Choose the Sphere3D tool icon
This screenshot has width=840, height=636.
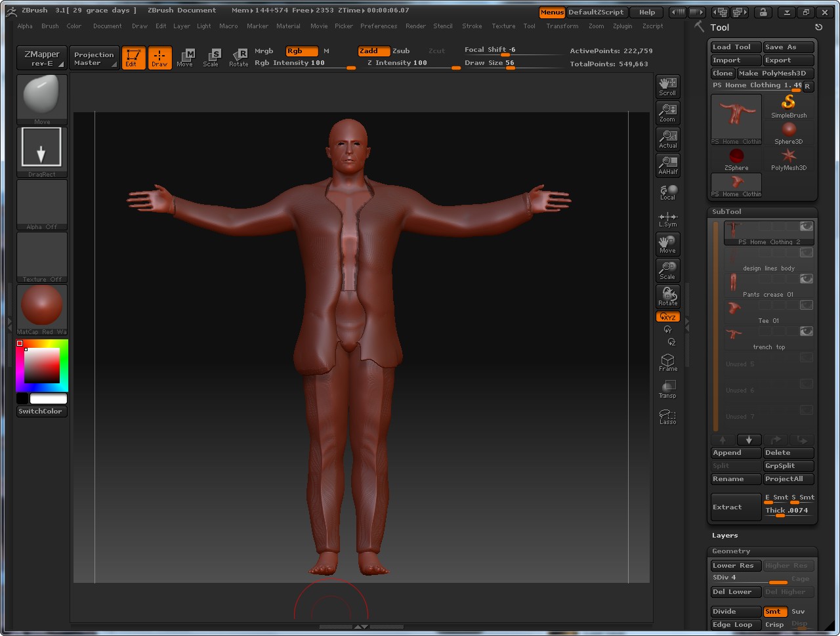[788, 132]
